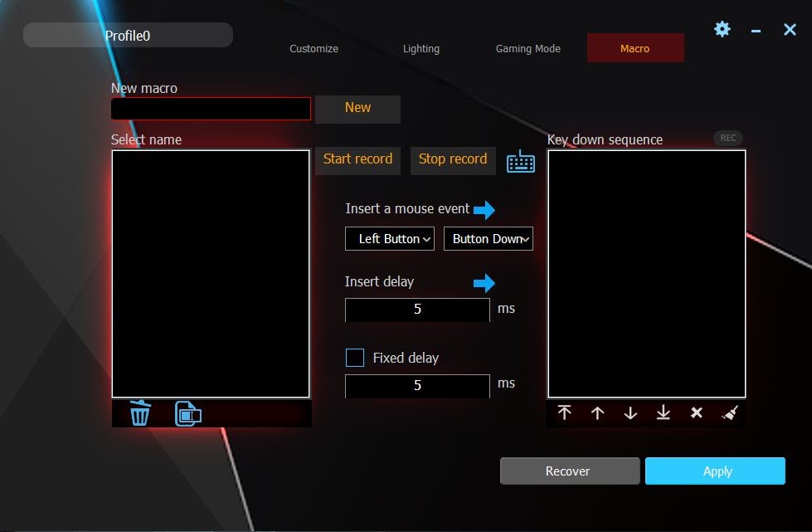Click Start record button
Image resolution: width=812 pixels, height=532 pixels.
(x=357, y=160)
